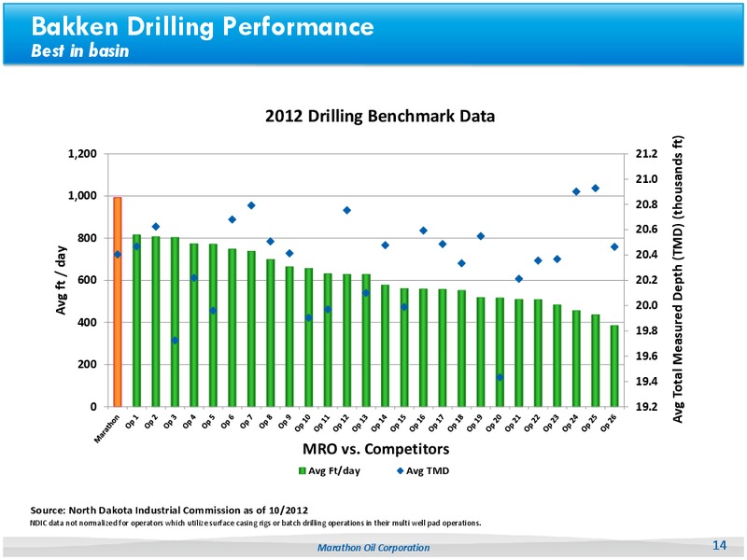
Task: Click the Avg TMD diamond on Op 5 bar
Action: pos(214,311)
